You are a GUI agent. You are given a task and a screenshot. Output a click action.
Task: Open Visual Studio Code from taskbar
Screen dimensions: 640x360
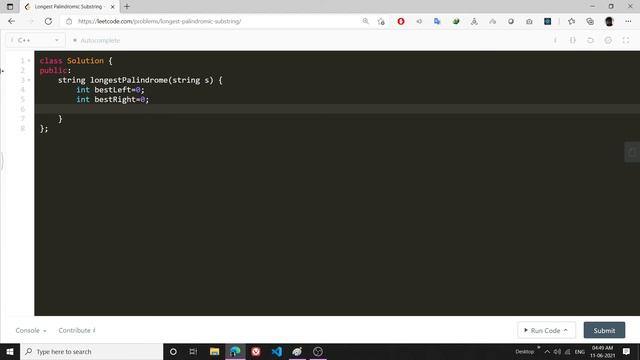pyautogui.click(x=276, y=351)
